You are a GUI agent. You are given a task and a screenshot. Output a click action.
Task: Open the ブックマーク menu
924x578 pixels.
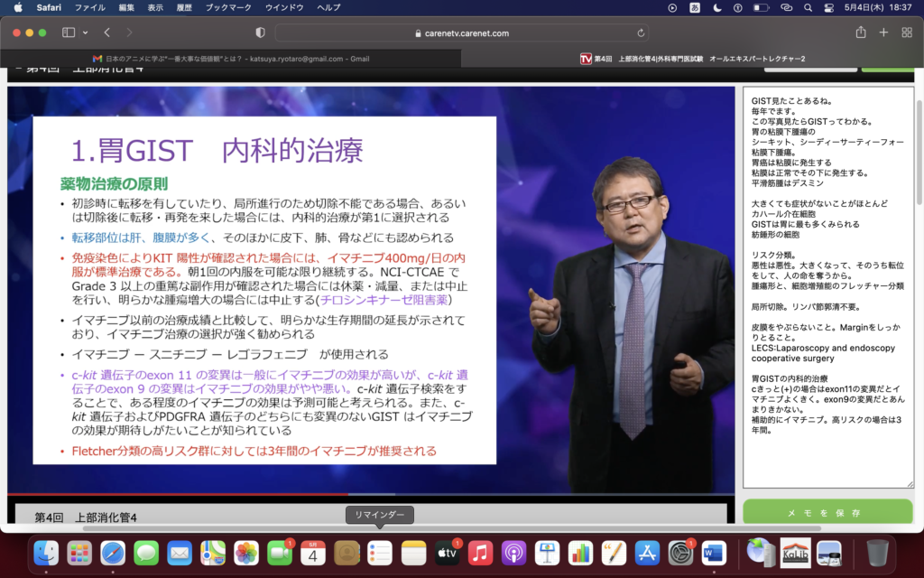click(x=227, y=7)
